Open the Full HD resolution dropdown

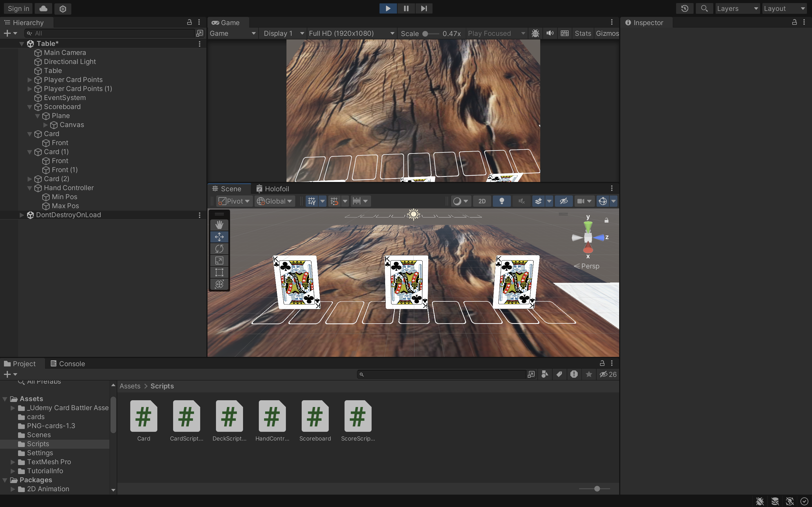coord(351,33)
